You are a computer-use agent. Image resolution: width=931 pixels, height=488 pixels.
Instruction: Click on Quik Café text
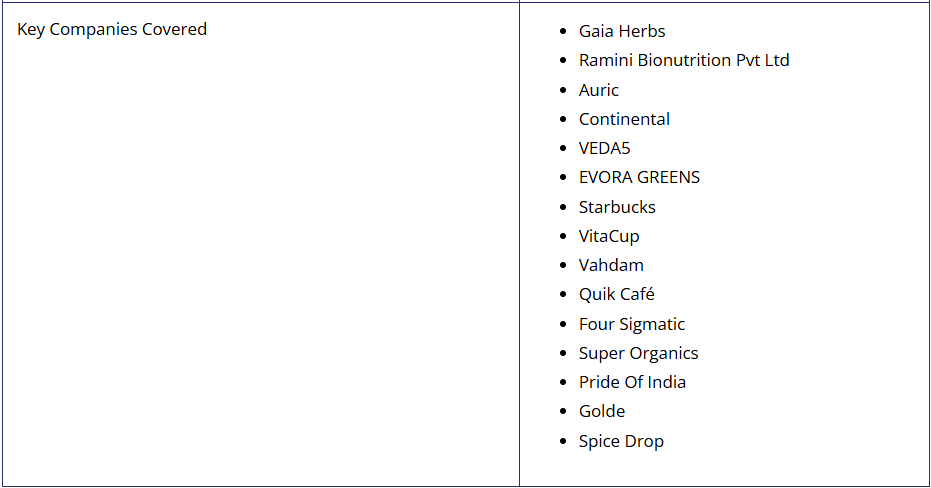pyautogui.click(x=616, y=294)
